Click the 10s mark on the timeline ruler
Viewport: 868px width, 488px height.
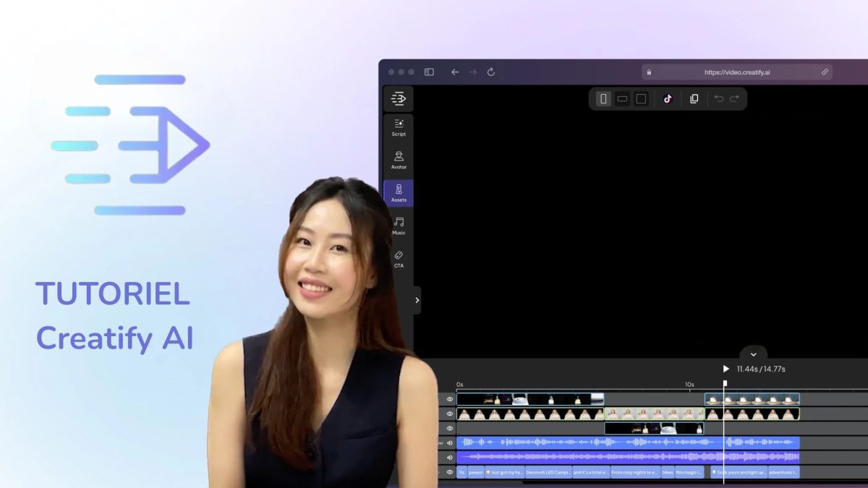click(689, 385)
